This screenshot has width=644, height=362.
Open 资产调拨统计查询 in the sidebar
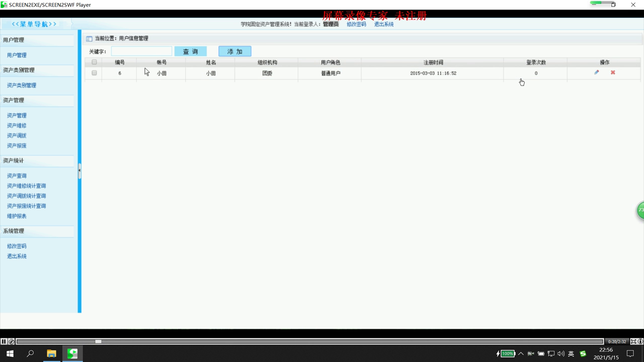click(x=26, y=196)
